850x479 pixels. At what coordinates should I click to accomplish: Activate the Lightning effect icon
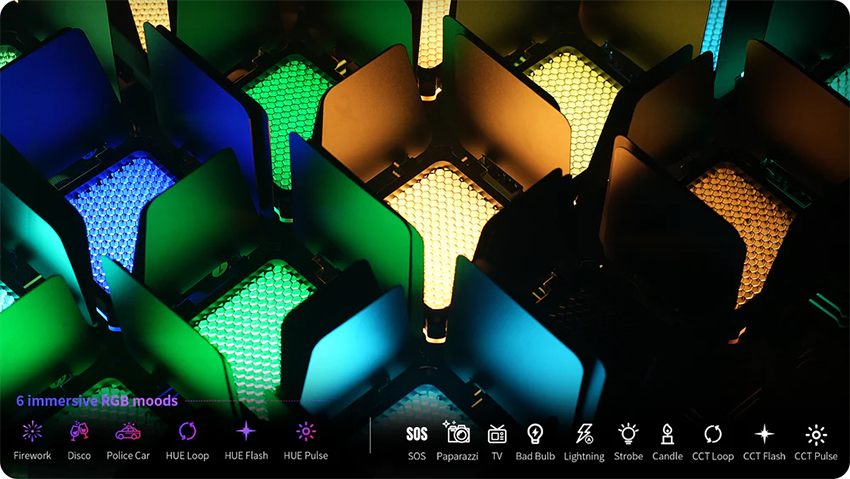(x=584, y=433)
